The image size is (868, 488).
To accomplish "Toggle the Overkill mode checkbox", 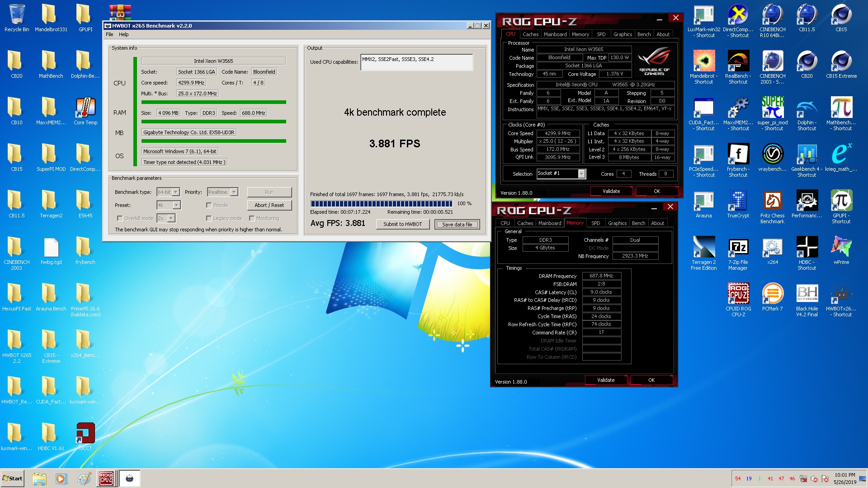I will pos(120,218).
